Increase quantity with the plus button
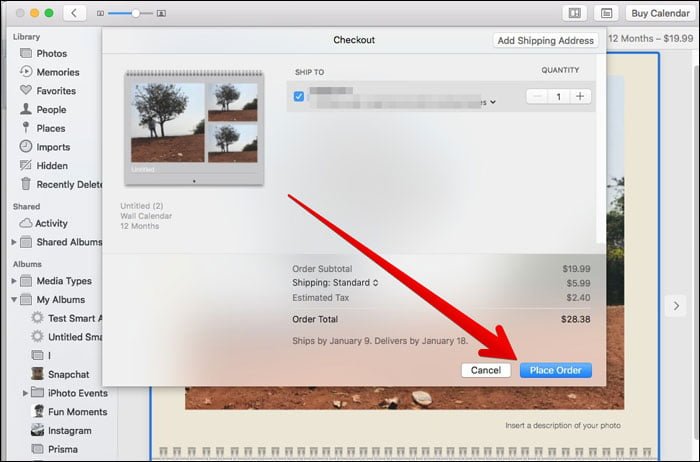 pyautogui.click(x=580, y=96)
